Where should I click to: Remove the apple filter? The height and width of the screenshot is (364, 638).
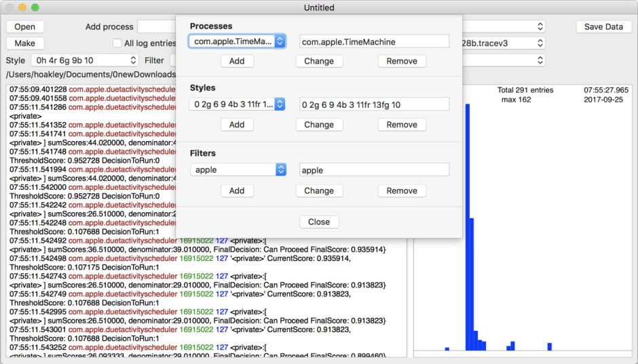(402, 190)
